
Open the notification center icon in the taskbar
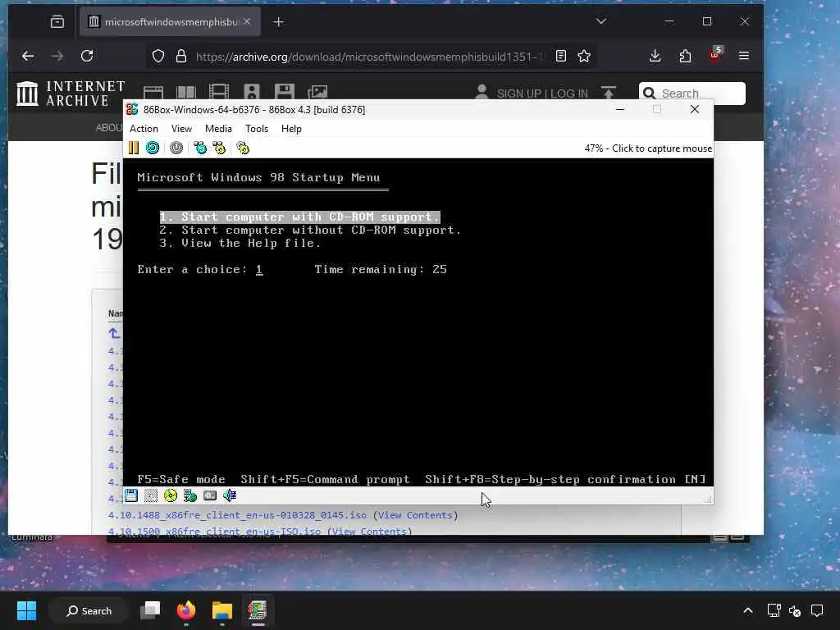(x=817, y=610)
